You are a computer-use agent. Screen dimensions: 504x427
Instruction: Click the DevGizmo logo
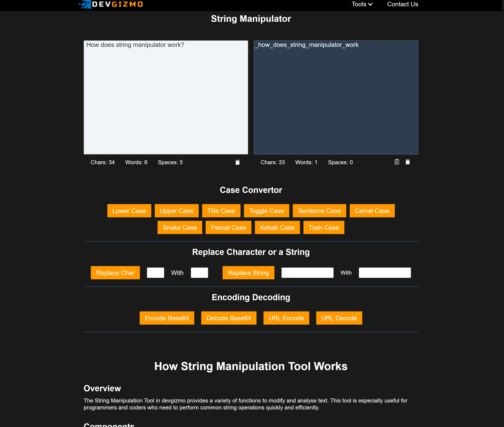[111, 4]
